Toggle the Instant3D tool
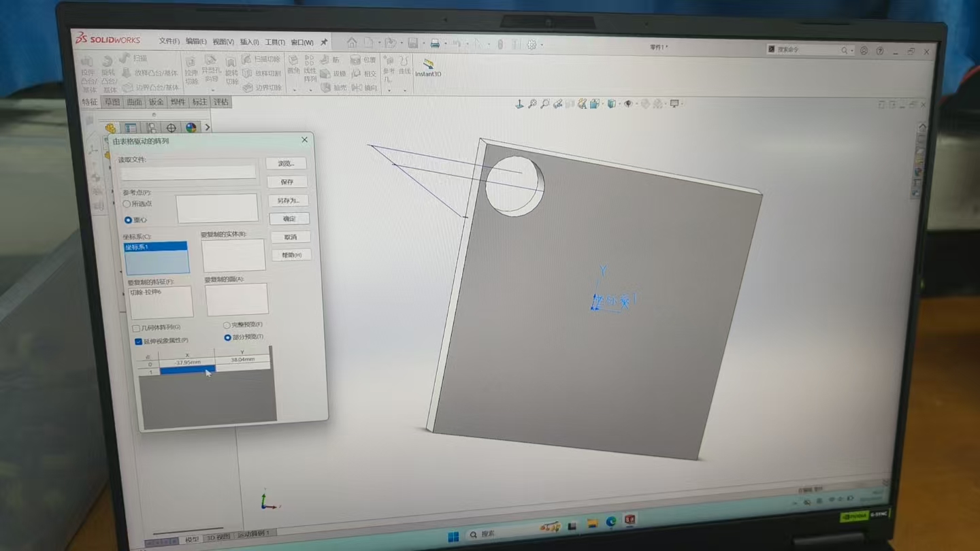This screenshot has height=551, width=980. coord(428,67)
